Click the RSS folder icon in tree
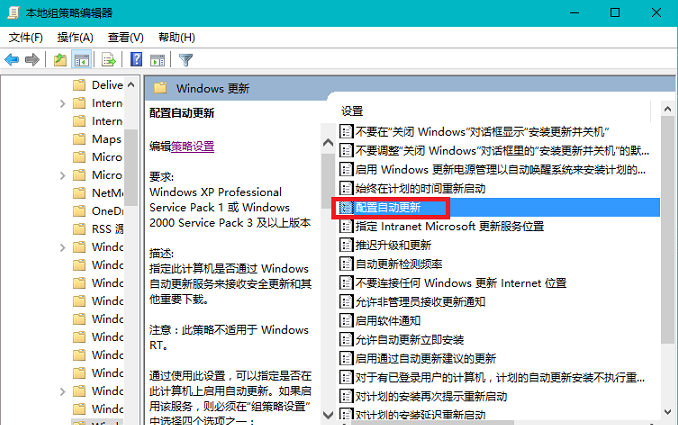The image size is (678, 425). pos(79,229)
